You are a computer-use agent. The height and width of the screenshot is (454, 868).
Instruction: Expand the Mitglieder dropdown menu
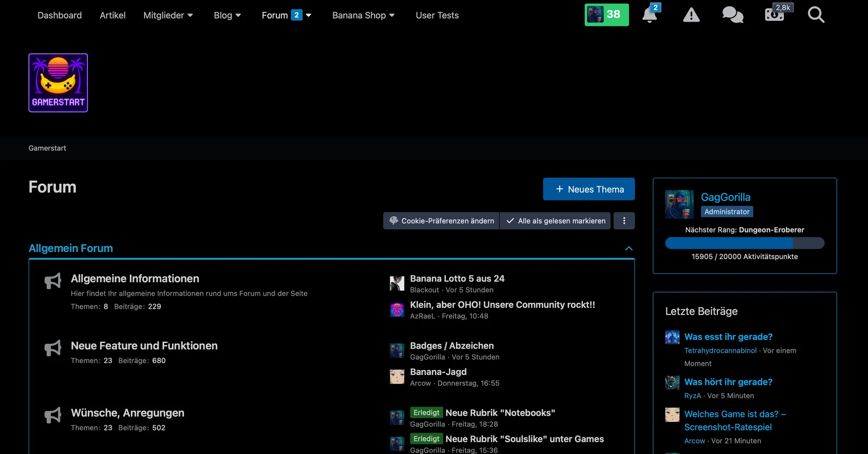click(x=168, y=15)
